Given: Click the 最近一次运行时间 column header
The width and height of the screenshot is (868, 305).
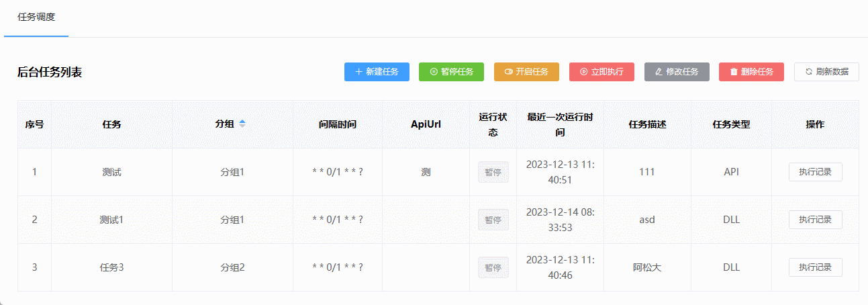Looking at the screenshot, I should coord(560,124).
